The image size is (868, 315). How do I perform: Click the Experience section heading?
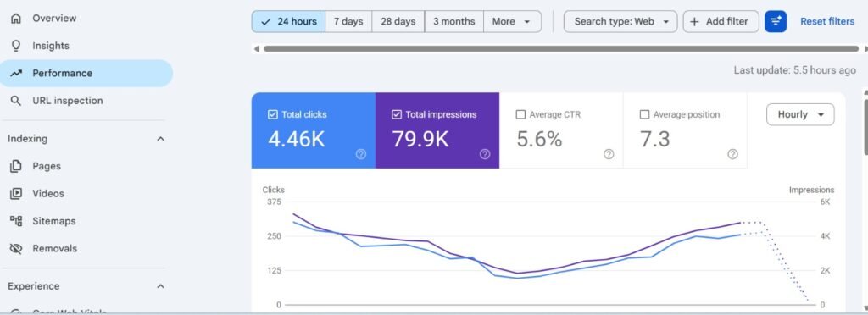coord(33,286)
